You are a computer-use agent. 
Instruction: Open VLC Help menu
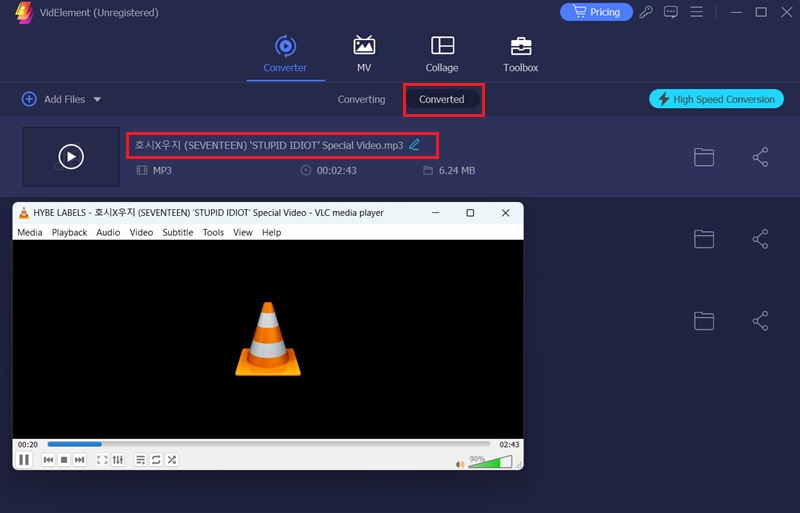(x=271, y=232)
